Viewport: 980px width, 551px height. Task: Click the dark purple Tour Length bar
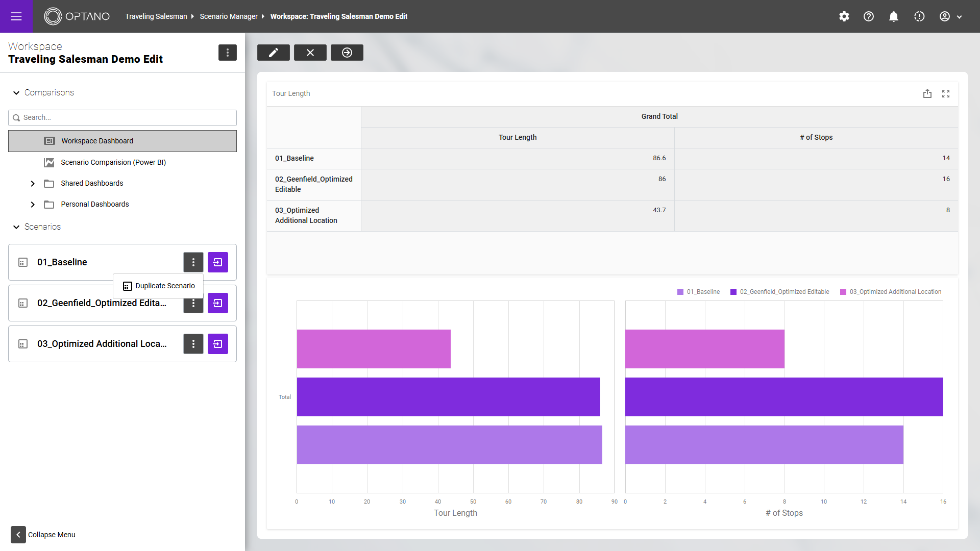click(x=449, y=397)
